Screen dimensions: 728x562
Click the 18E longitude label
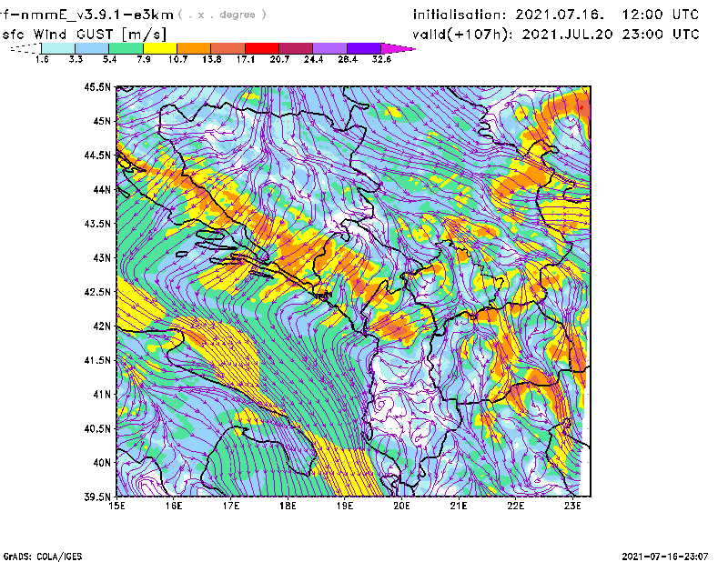[x=288, y=506]
